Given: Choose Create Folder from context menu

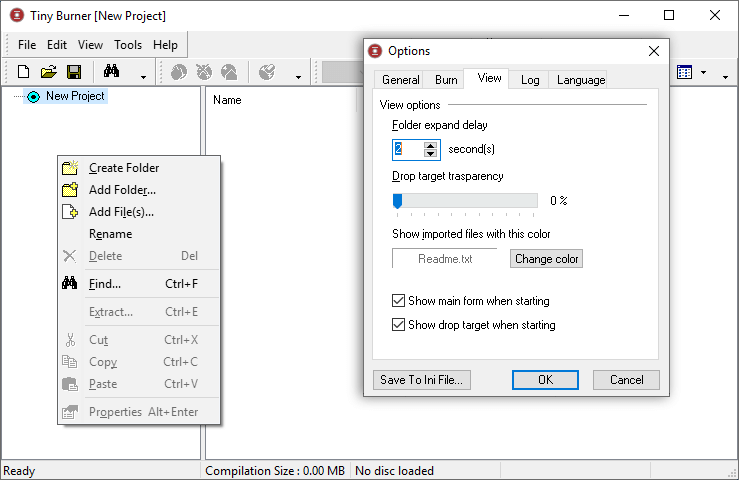Looking at the screenshot, I should point(123,168).
